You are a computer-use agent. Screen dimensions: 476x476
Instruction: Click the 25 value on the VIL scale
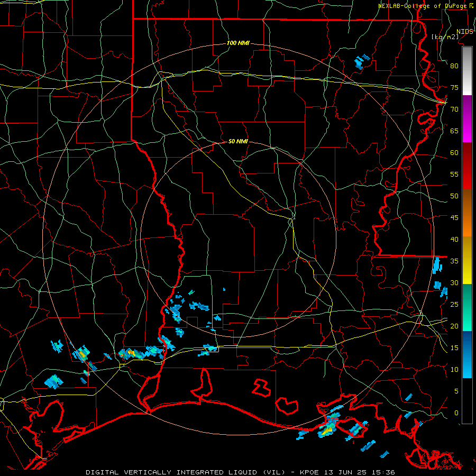(x=454, y=304)
